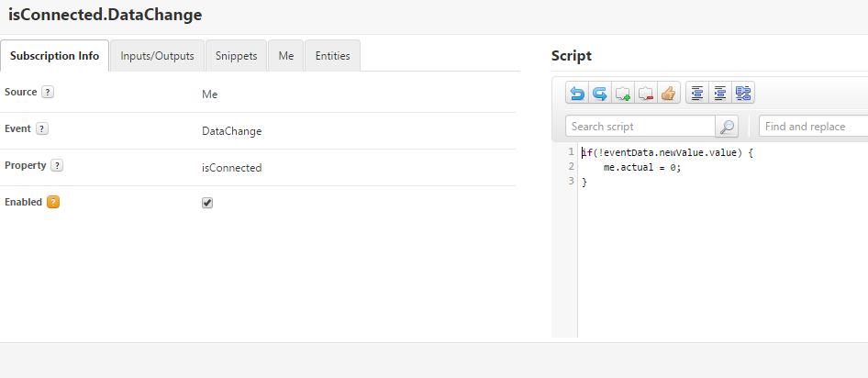Click the magnifier search script button
The width and height of the screenshot is (868, 378).
[x=727, y=127]
